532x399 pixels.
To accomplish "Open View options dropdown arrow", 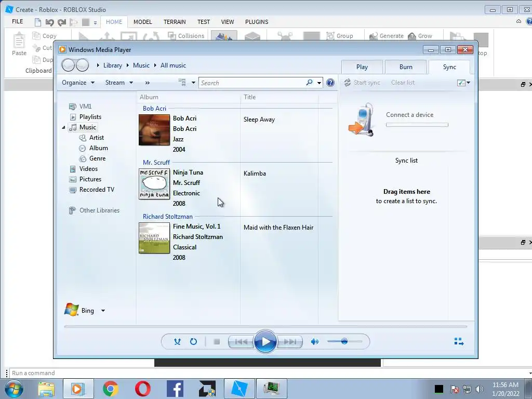I will (x=193, y=83).
